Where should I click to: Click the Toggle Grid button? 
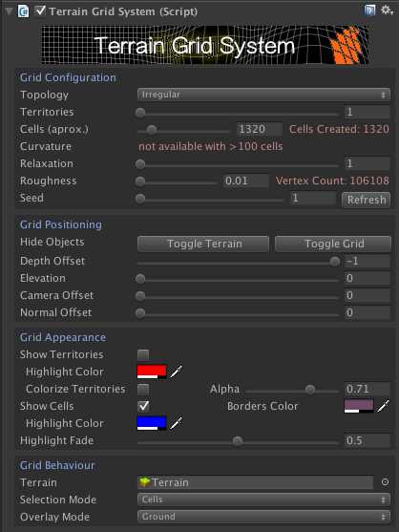(x=333, y=244)
